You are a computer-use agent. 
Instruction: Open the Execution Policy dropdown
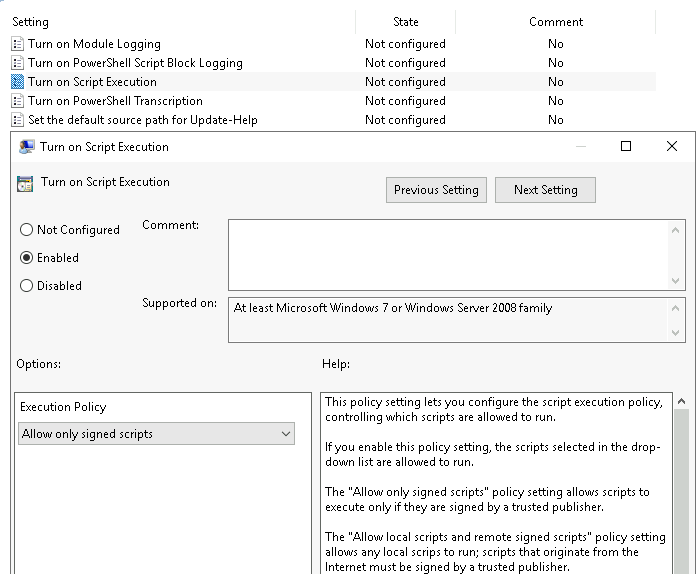click(x=157, y=434)
